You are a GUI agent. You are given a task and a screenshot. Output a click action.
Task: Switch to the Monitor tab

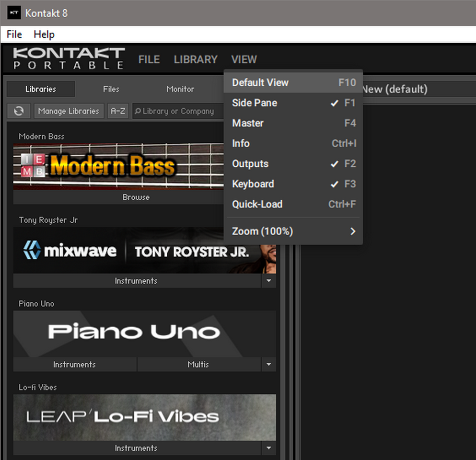pos(180,89)
